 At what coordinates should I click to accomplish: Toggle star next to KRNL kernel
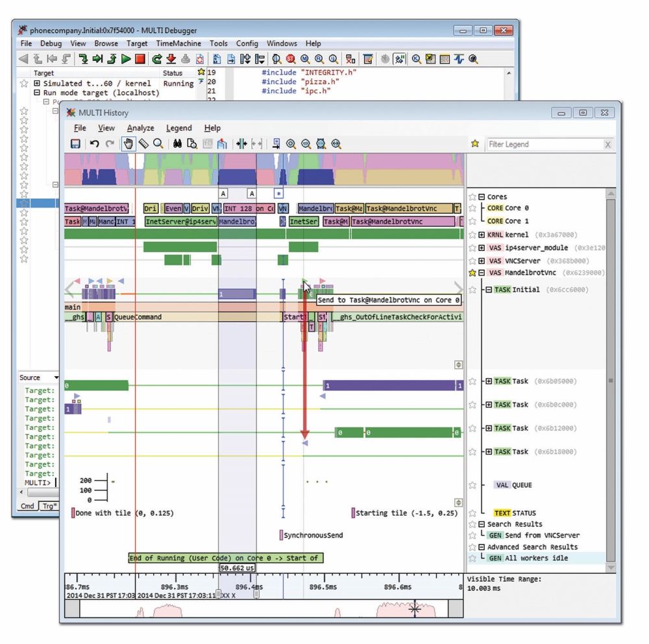pos(473,235)
